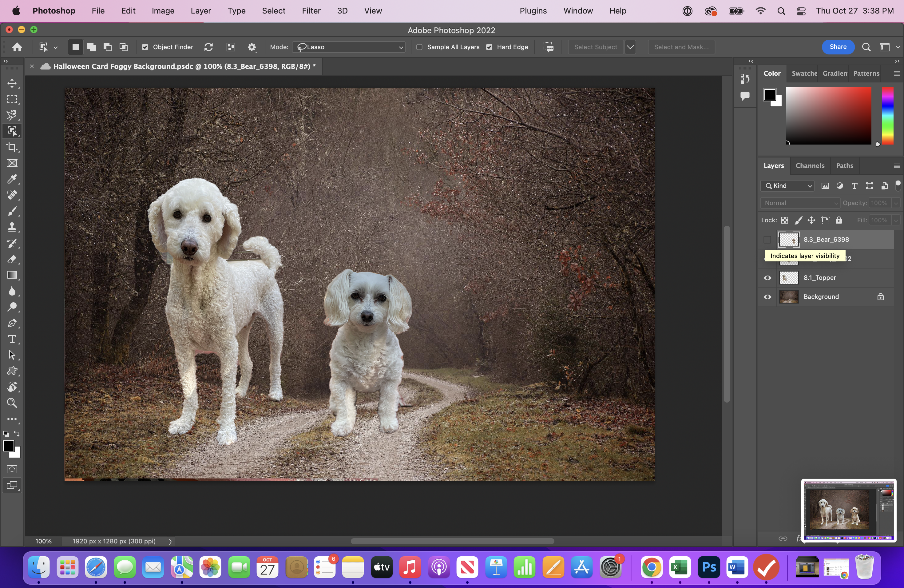Click the Share button

[x=838, y=47]
